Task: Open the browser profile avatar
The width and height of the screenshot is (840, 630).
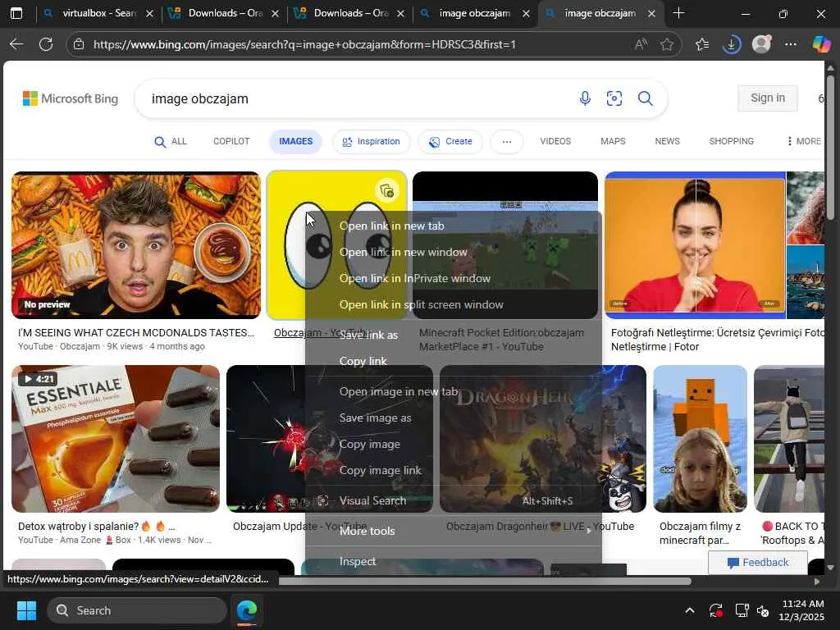Action: pos(761,44)
